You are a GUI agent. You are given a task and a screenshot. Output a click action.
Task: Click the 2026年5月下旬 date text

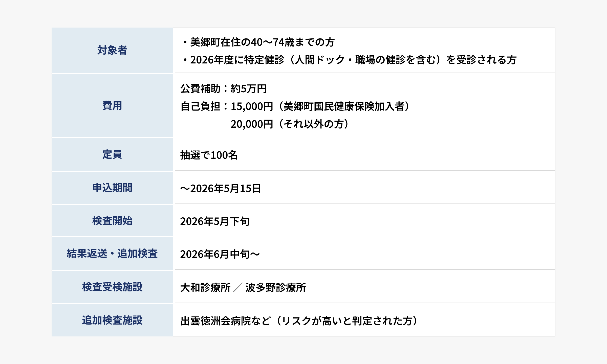pyautogui.click(x=215, y=221)
